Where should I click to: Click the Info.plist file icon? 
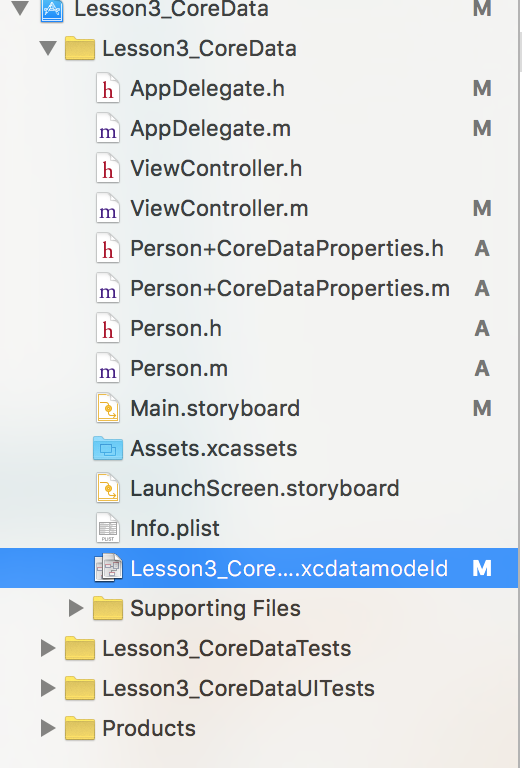108,528
